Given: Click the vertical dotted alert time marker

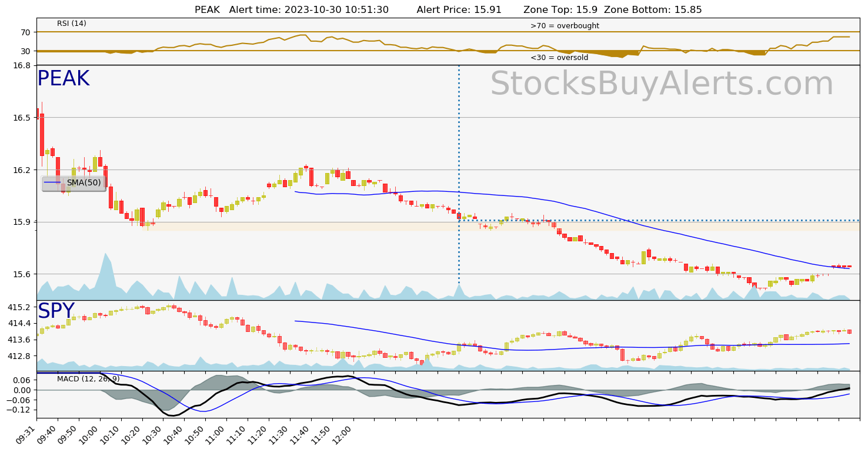Looking at the screenshot, I should click(459, 182).
